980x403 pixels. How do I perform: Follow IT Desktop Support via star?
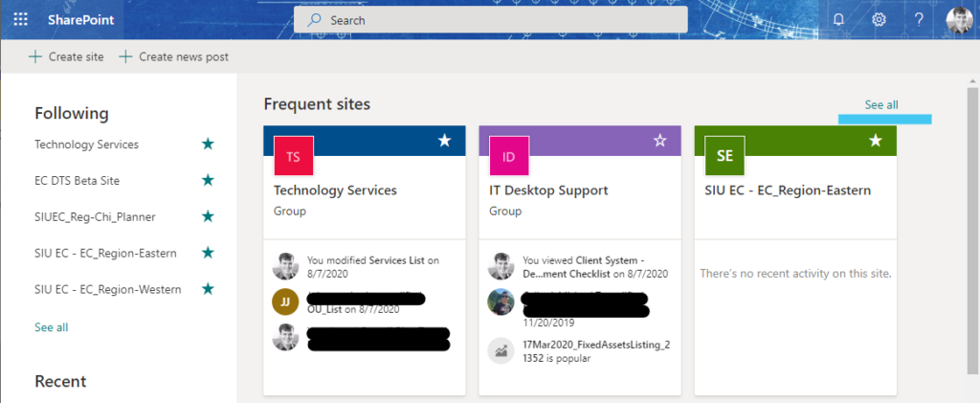(x=660, y=141)
